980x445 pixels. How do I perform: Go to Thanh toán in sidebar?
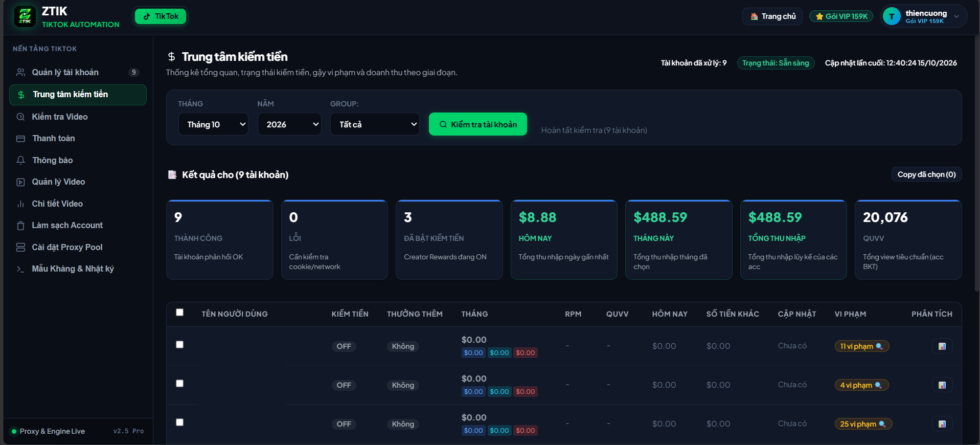tap(78, 139)
